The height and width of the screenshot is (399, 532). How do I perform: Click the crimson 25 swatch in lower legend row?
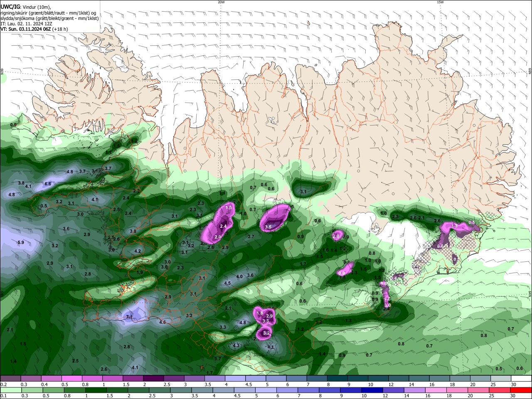pos(500,390)
